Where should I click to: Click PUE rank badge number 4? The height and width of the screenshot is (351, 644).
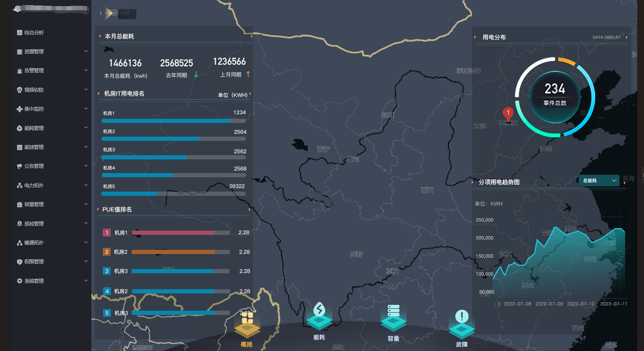pos(107,291)
